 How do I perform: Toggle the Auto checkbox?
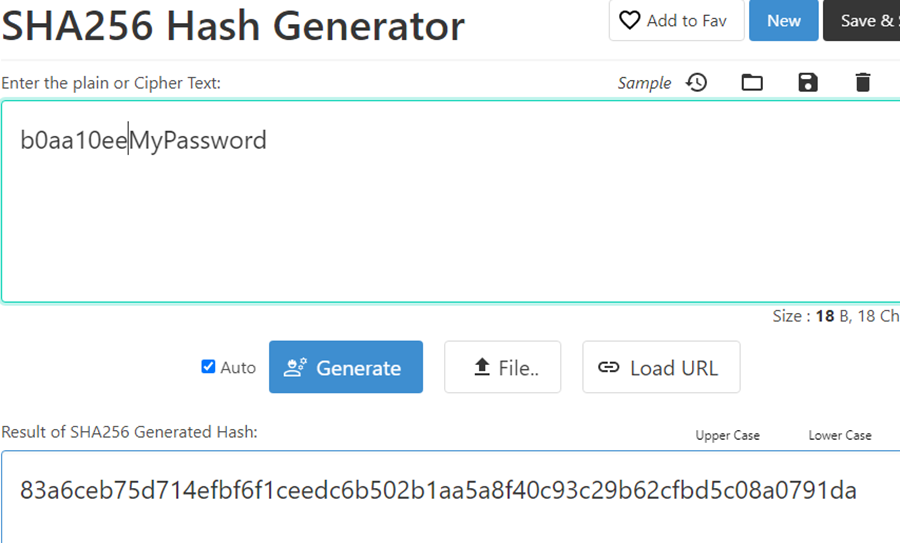pos(208,367)
